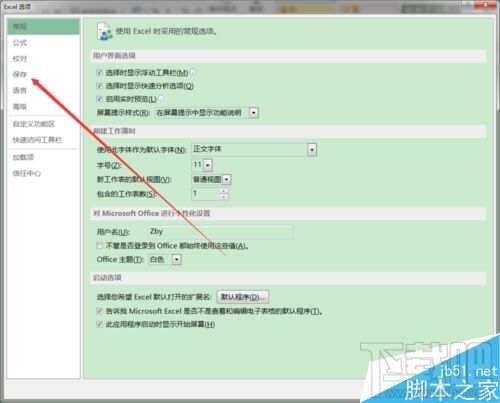Toggle 此应用程序启动时显示开始屏幕 checkbox
Image resolution: width=500 pixels, height=403 pixels.
[99, 324]
